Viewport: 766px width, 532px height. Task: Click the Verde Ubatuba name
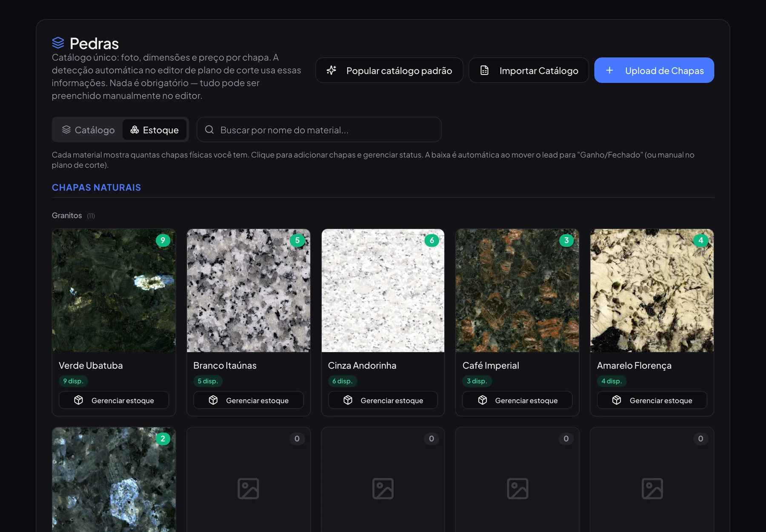point(91,365)
